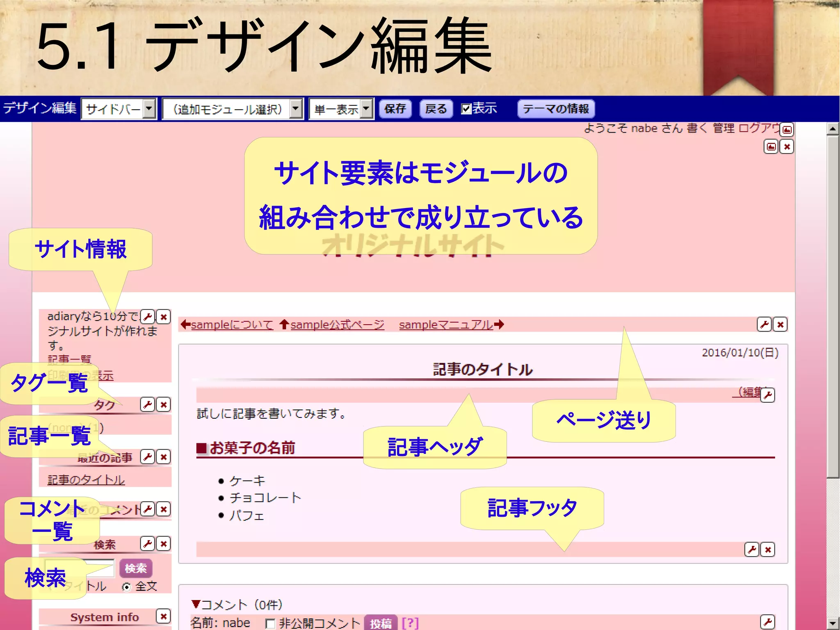Image resolution: width=840 pixels, height=630 pixels.
Task: Delete the recent comments module
Action: tap(164, 509)
